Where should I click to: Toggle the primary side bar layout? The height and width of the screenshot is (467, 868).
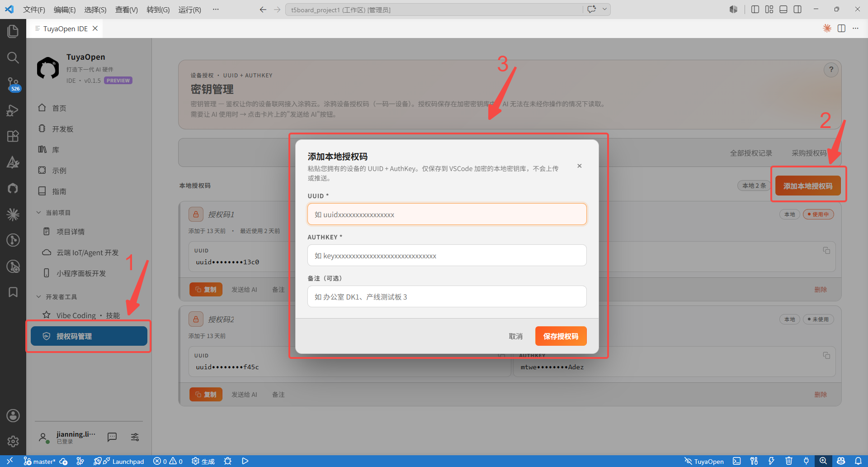pyautogui.click(x=755, y=10)
